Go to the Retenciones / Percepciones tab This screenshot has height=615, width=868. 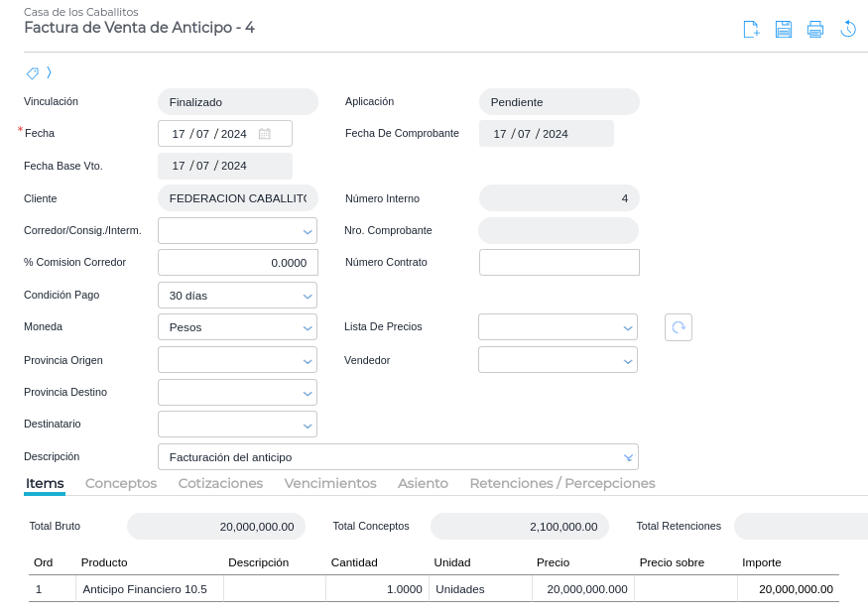point(562,483)
